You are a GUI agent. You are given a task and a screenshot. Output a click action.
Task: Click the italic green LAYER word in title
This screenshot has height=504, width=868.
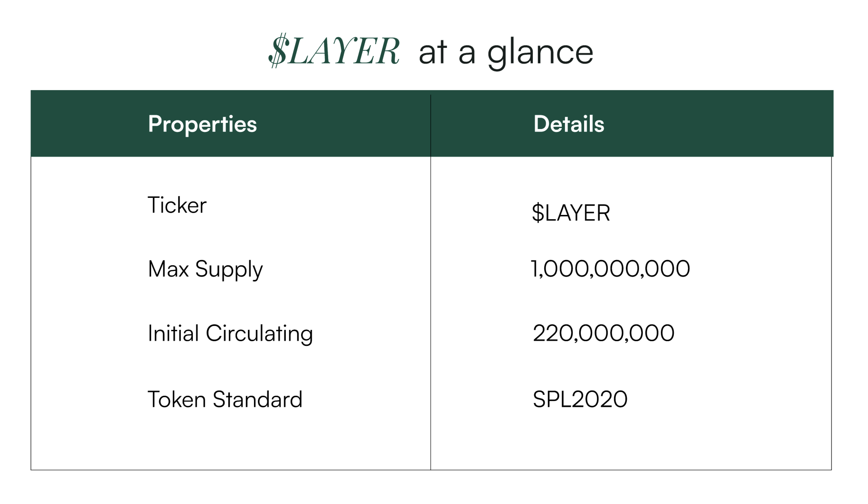[343, 51]
